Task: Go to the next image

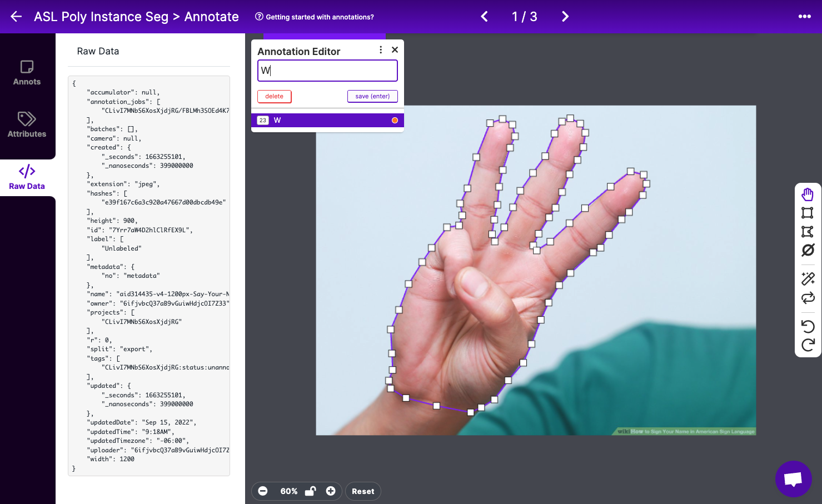Action: 565,17
